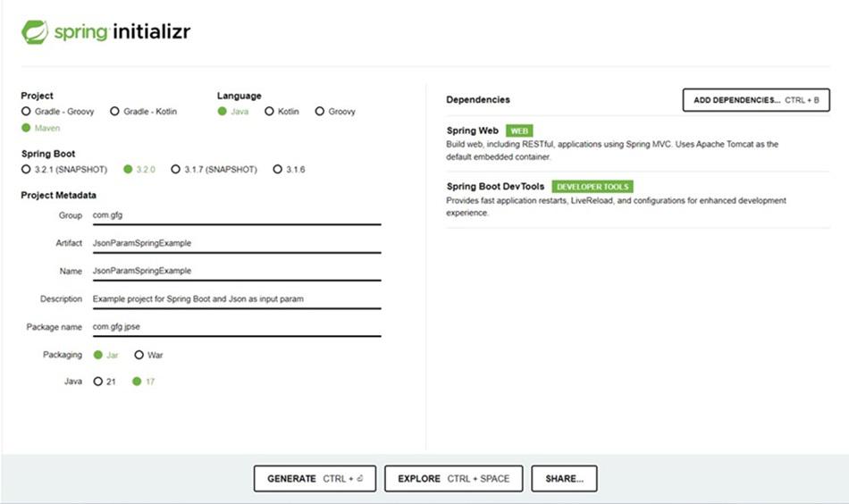Viewport: 849px width, 504px height.
Task: Click the Package name field
Action: pos(236,327)
